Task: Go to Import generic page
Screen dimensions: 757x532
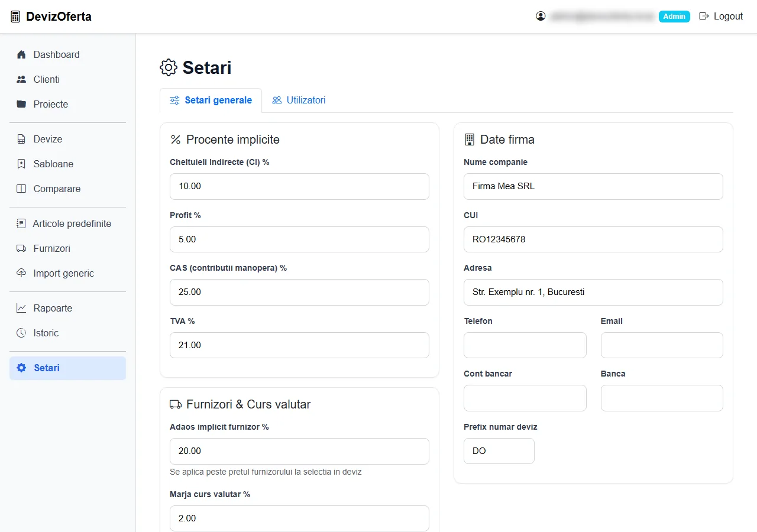Action: coord(67,273)
